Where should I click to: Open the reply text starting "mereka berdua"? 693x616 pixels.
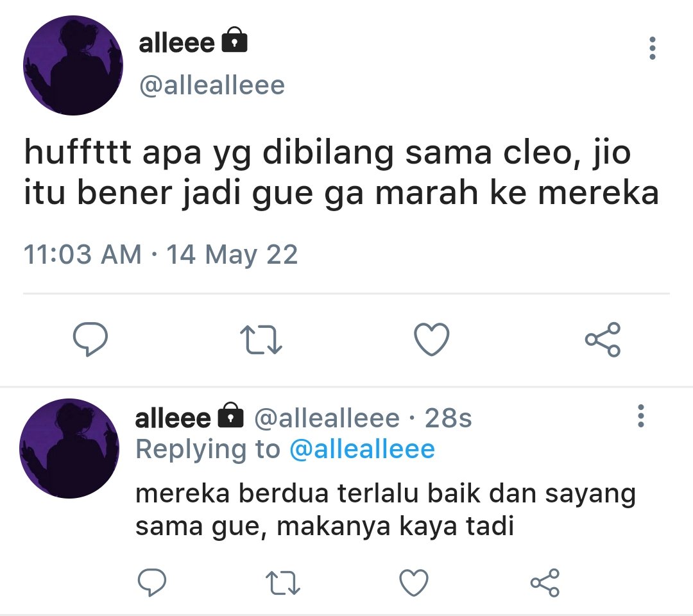click(x=386, y=509)
